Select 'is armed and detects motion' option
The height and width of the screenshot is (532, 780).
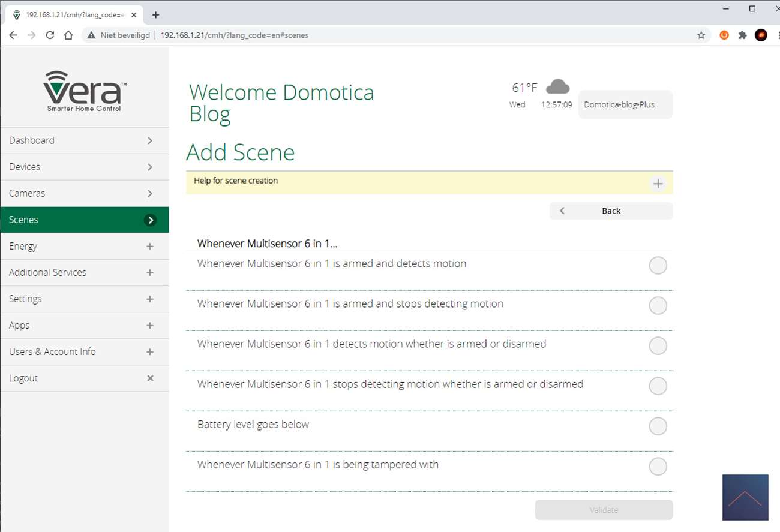[658, 265]
